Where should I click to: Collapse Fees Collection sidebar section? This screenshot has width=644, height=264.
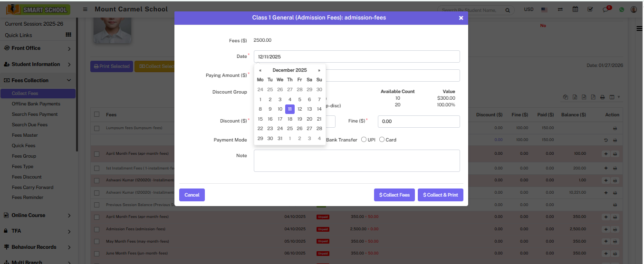(38, 81)
